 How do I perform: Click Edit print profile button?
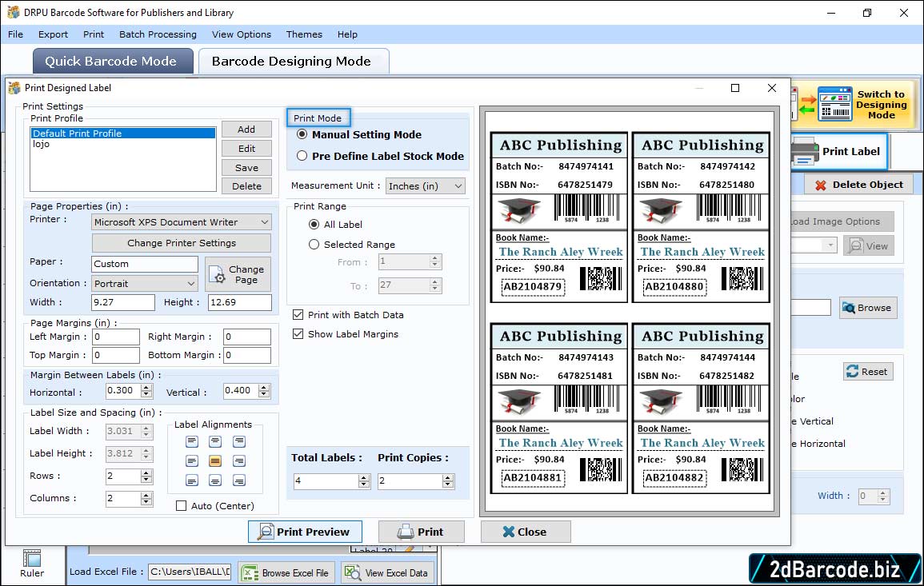pos(246,149)
